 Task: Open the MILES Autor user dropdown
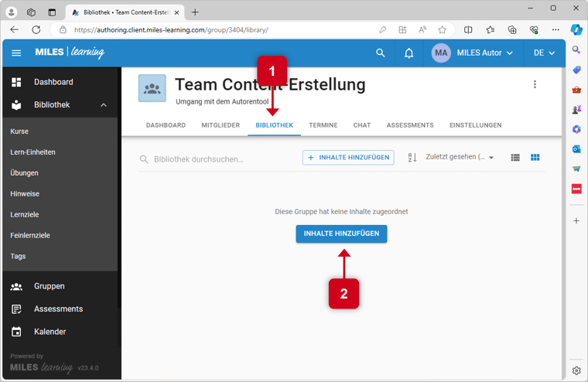473,53
